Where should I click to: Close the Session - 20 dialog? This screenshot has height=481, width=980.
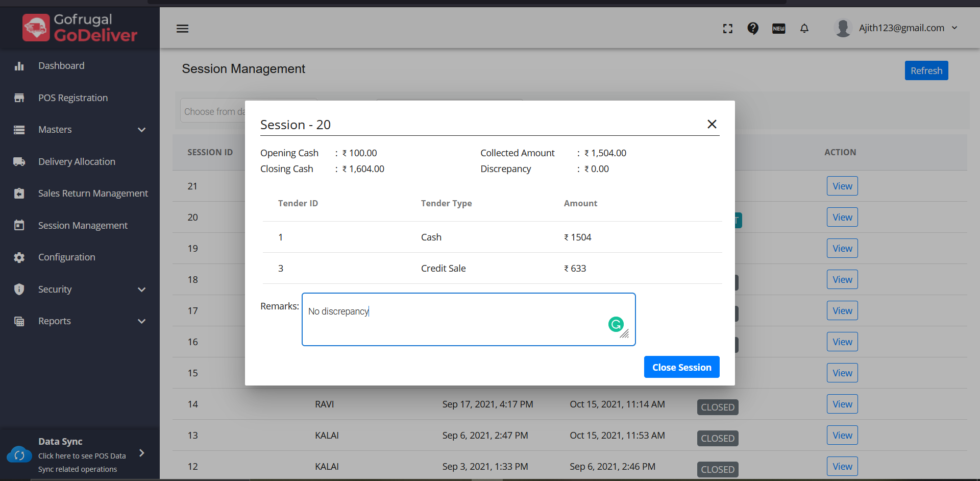712,124
